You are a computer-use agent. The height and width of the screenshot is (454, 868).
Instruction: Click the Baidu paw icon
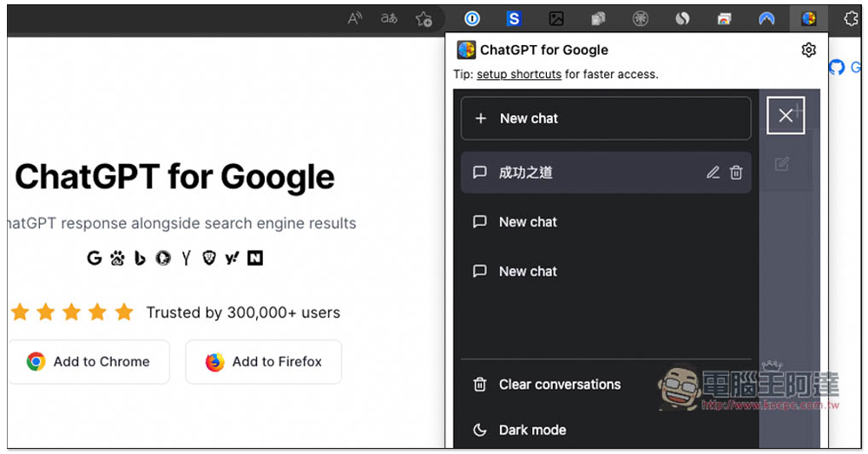(x=117, y=258)
